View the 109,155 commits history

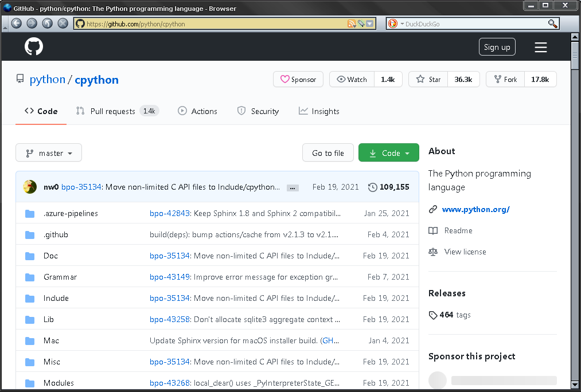(x=389, y=187)
